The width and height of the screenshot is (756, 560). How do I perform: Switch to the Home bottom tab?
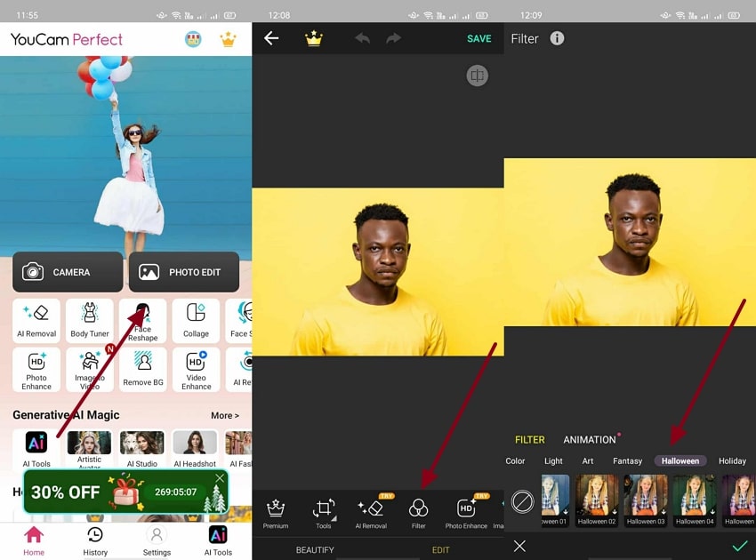(x=34, y=541)
